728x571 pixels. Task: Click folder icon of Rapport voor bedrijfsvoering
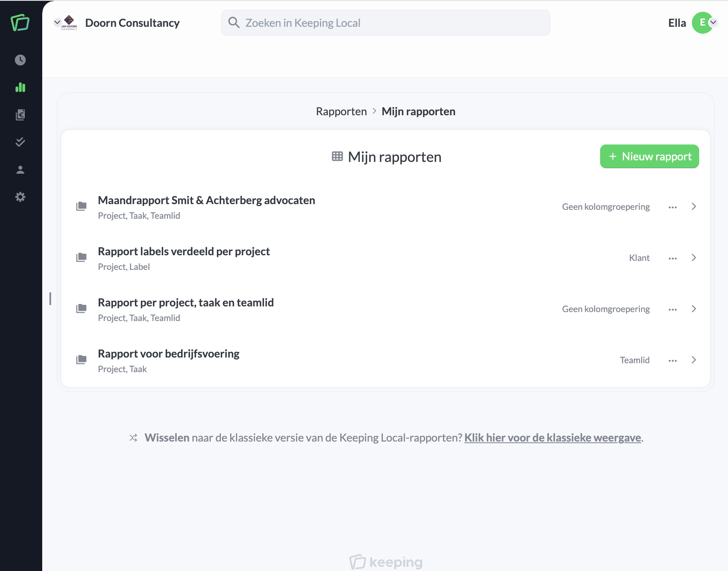(x=81, y=360)
